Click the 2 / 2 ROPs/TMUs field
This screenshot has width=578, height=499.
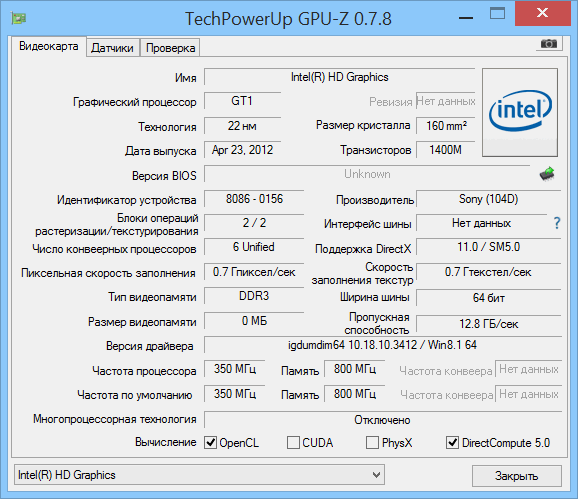[254, 223]
